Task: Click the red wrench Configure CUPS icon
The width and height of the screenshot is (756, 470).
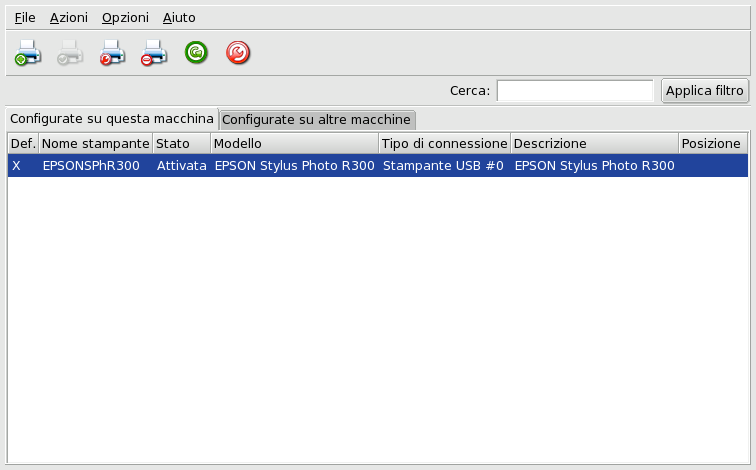Action: point(238,53)
